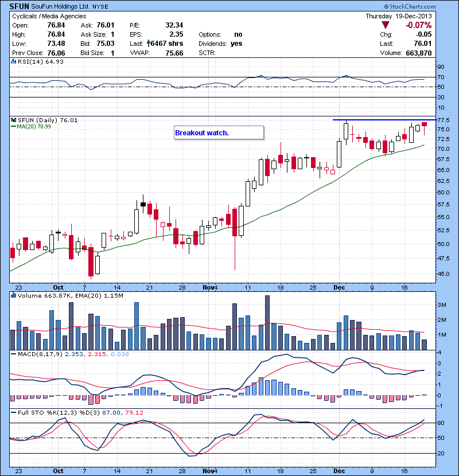459x476 pixels.
Task: Click the SCTR label
Action: [x=207, y=53]
